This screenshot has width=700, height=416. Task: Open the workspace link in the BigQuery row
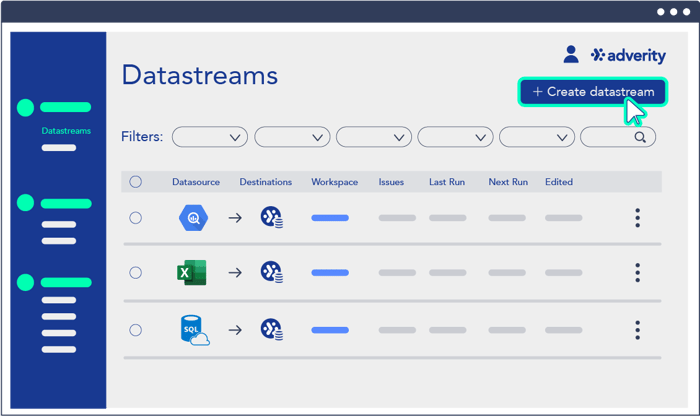[330, 218]
